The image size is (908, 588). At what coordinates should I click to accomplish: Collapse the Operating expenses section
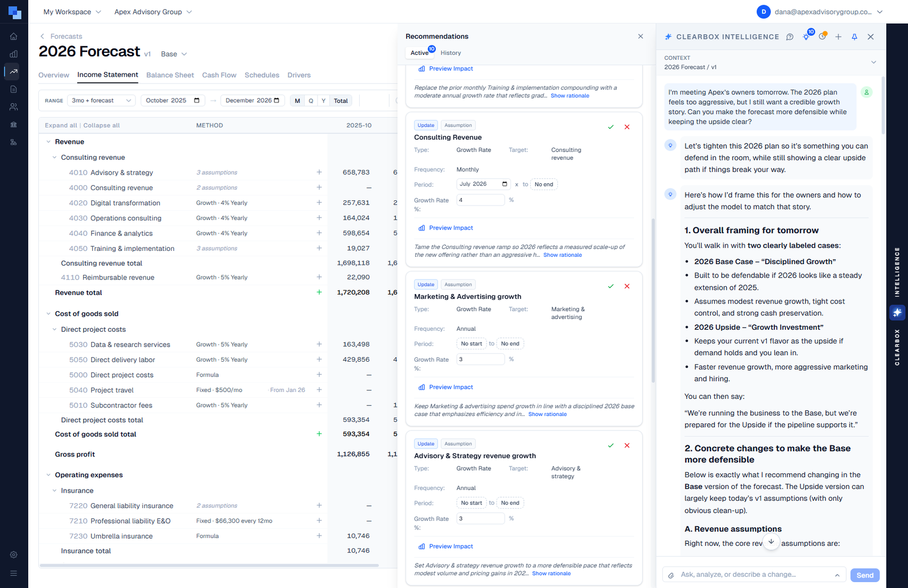(x=48, y=475)
